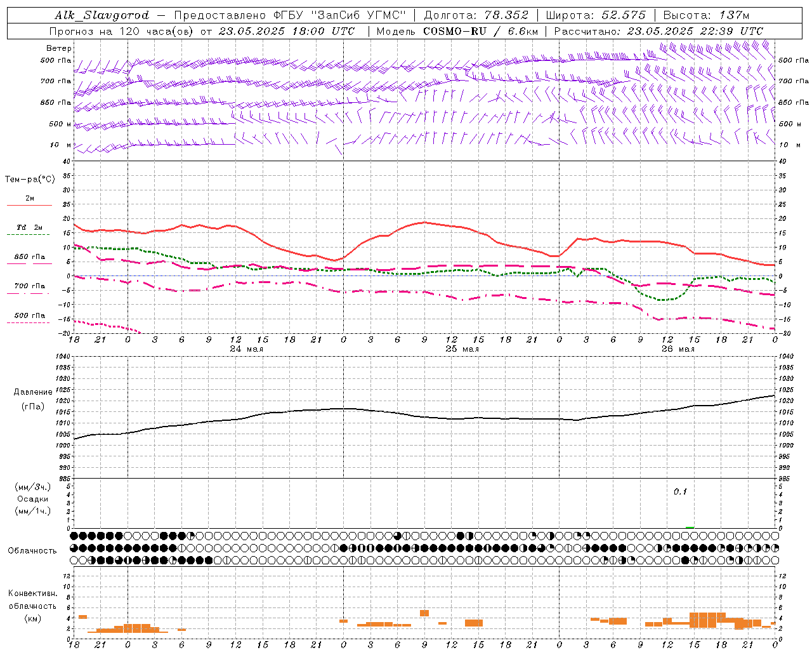Click the 24 мая date label

(247, 349)
